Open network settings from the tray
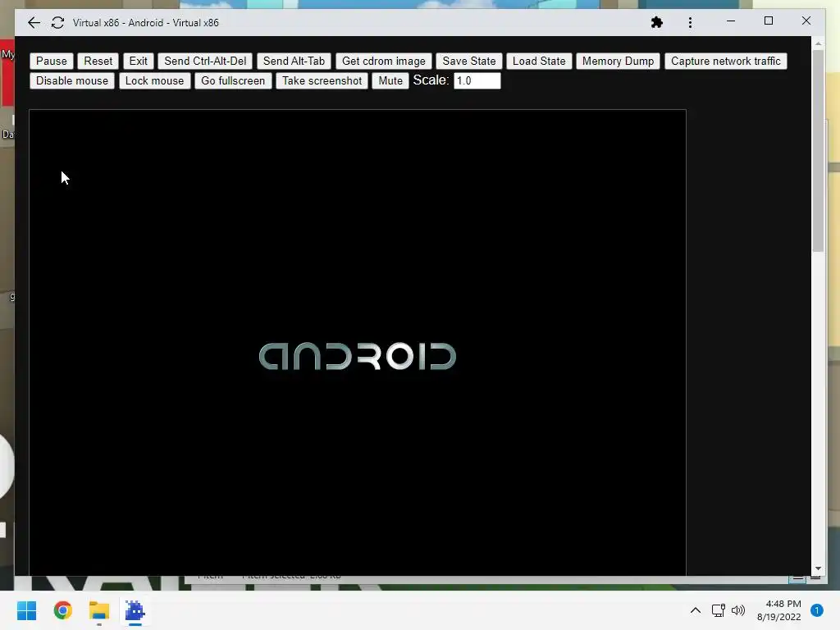Screen dimensions: 840x630 [x=719, y=610]
